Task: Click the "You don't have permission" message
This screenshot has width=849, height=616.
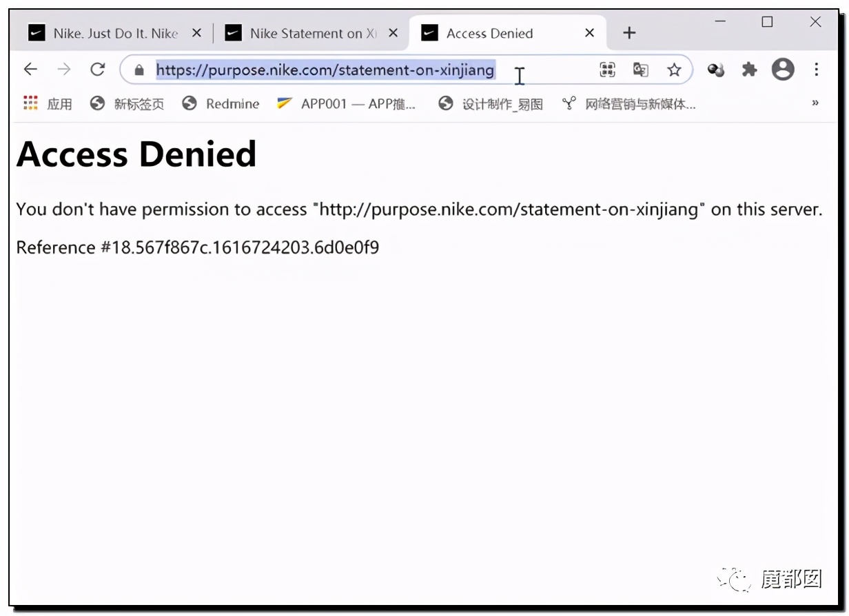Action: pyautogui.click(x=419, y=209)
